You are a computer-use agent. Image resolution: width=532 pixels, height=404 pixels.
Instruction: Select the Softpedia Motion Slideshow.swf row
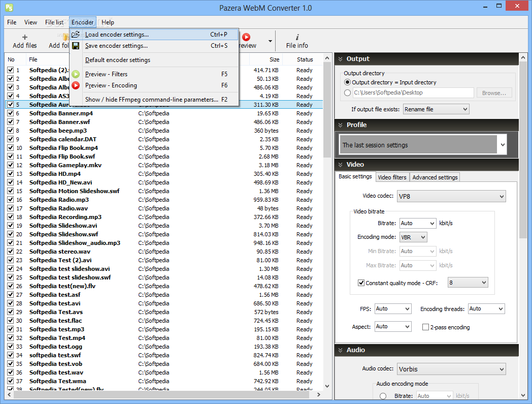tap(164, 191)
